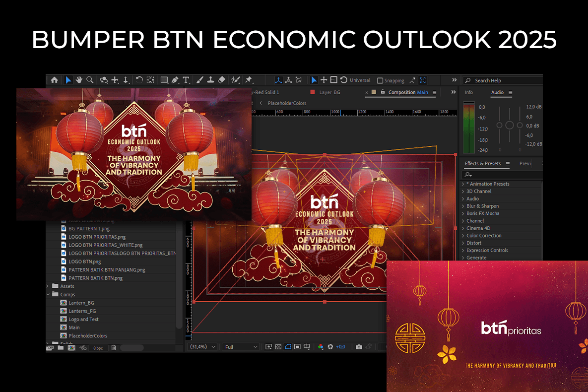Click the +0,0 exposure value
This screenshot has width=588, height=392.
(x=340, y=347)
